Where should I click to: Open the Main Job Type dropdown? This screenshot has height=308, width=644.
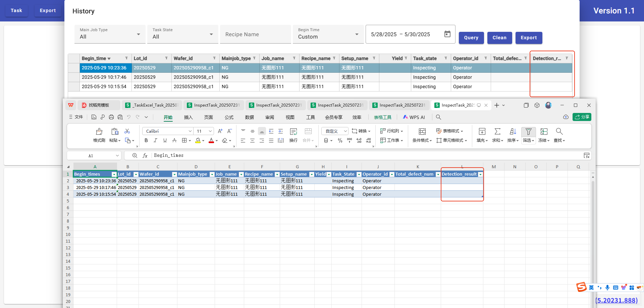110,34
